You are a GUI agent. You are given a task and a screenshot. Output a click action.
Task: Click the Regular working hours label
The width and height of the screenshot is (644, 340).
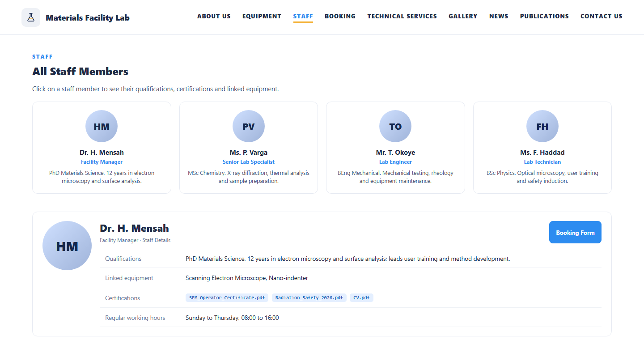[x=135, y=318]
